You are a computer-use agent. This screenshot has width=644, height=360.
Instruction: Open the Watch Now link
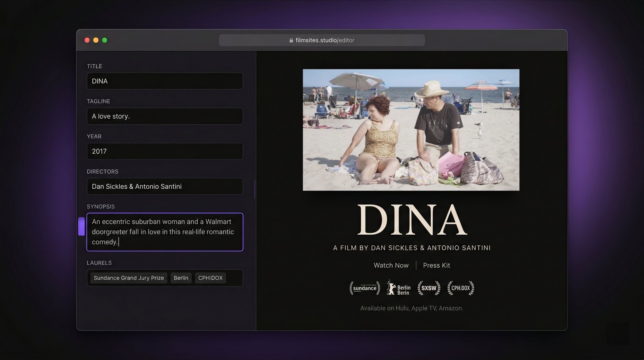point(391,265)
